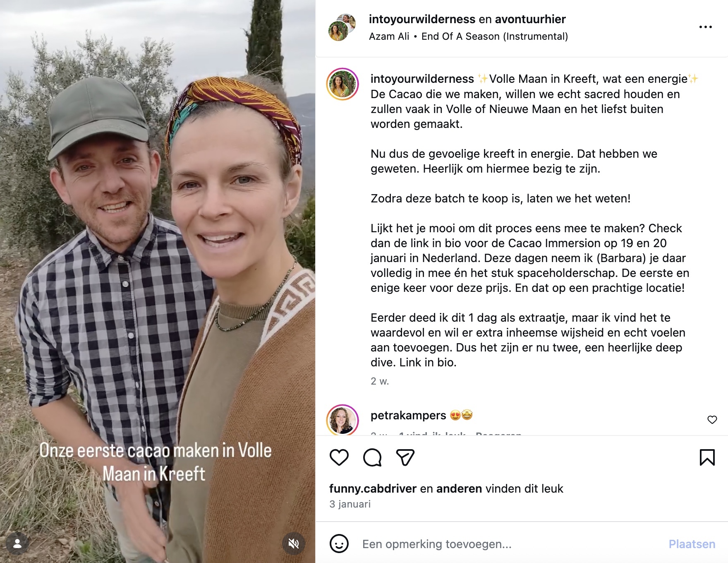Like the post with heart icon
Image resolution: width=728 pixels, height=563 pixels.
(x=339, y=457)
